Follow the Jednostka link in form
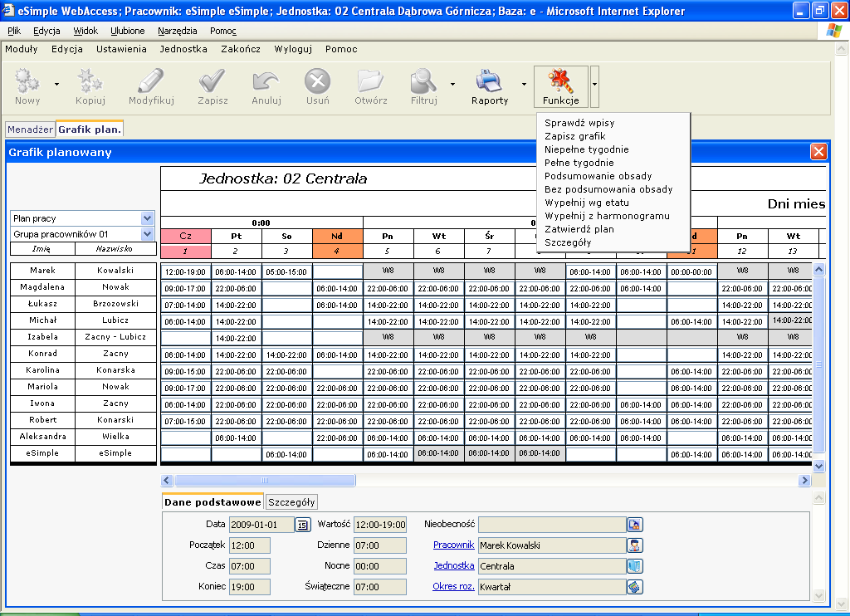 click(454, 565)
